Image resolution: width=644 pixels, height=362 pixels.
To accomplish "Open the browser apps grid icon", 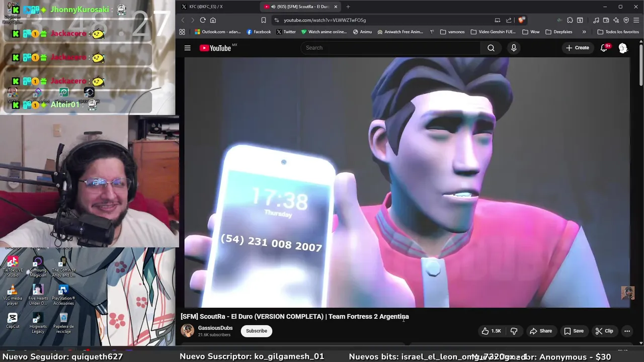I will [x=182, y=32].
